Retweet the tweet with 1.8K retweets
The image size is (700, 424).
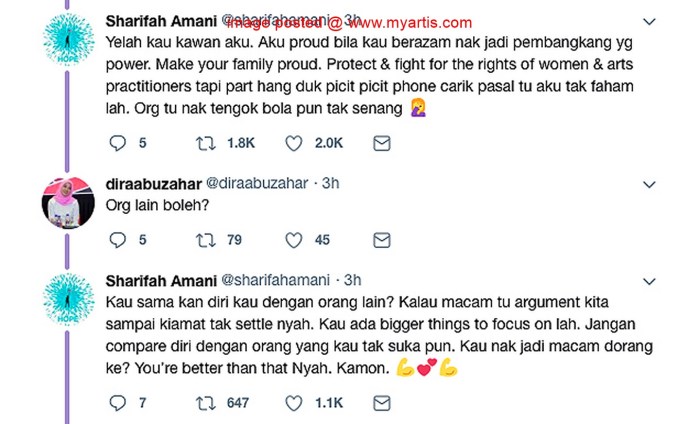pos(206,144)
